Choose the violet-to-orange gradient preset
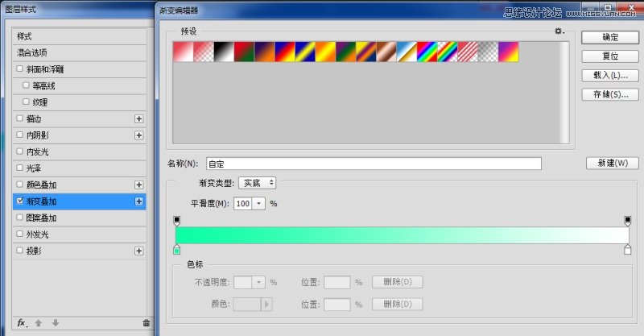 pos(265,52)
